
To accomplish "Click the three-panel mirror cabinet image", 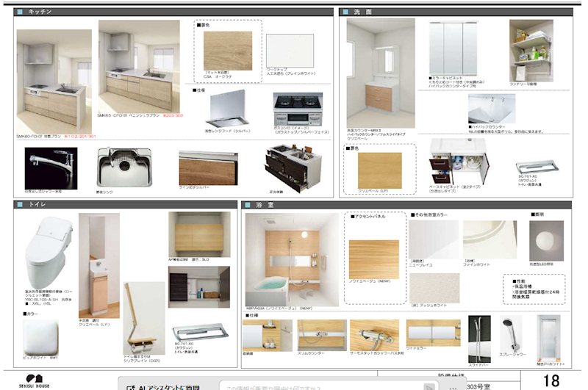I will pos(453,48).
